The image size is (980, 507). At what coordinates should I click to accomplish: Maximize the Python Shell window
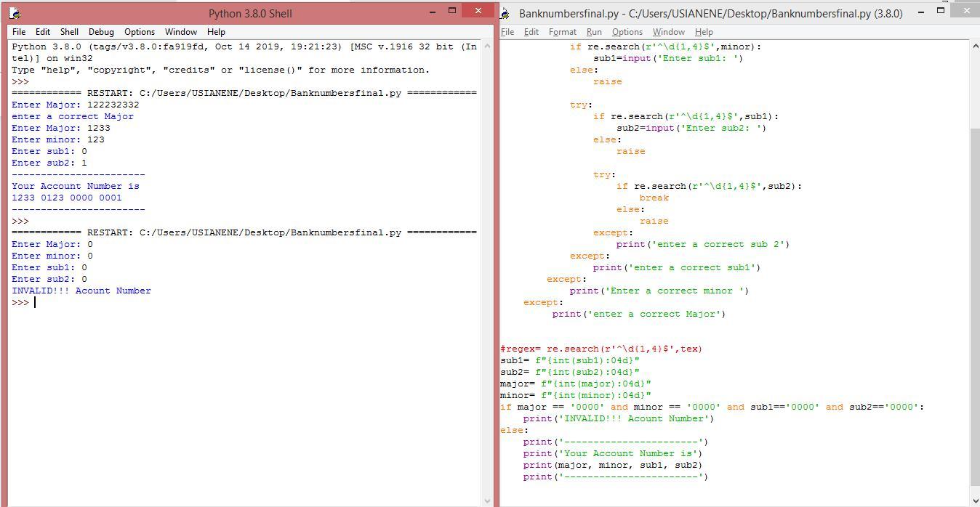[451, 11]
